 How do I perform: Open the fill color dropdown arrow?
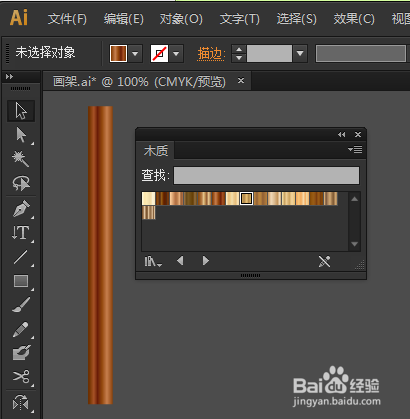coord(135,53)
